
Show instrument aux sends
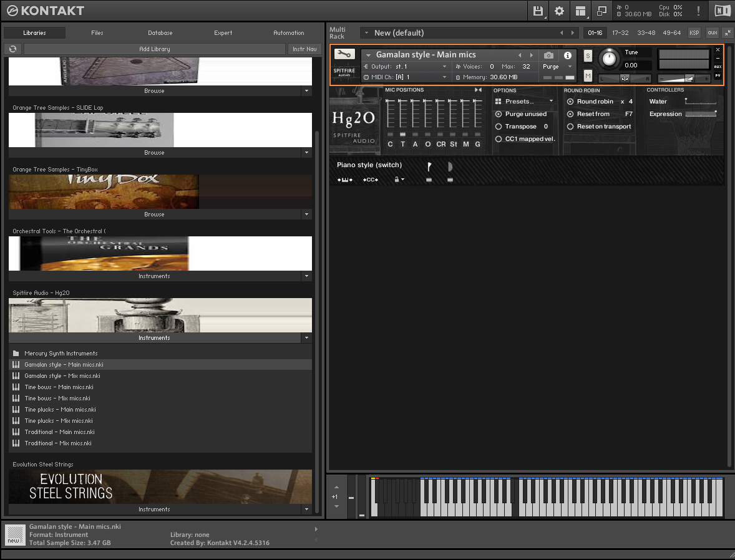point(718,67)
